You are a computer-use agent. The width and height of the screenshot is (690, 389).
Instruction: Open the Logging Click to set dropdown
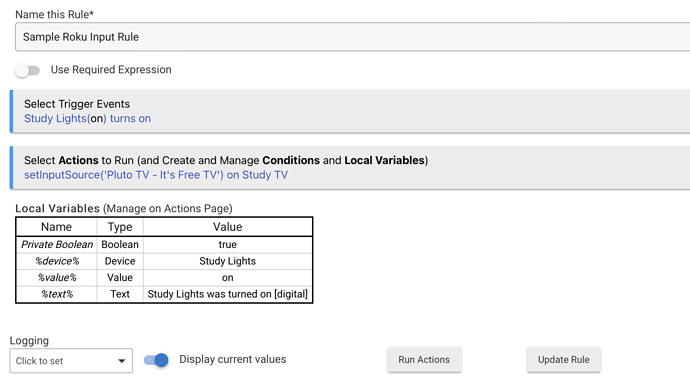pos(71,361)
